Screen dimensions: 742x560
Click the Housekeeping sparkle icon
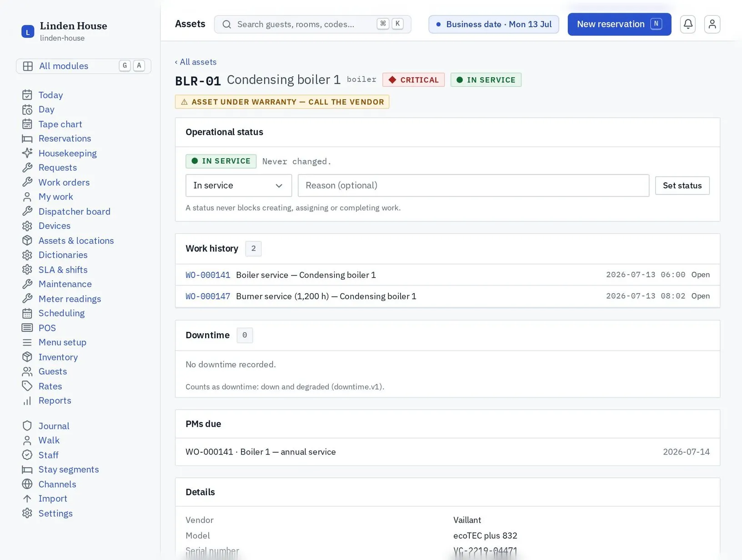coord(27,153)
